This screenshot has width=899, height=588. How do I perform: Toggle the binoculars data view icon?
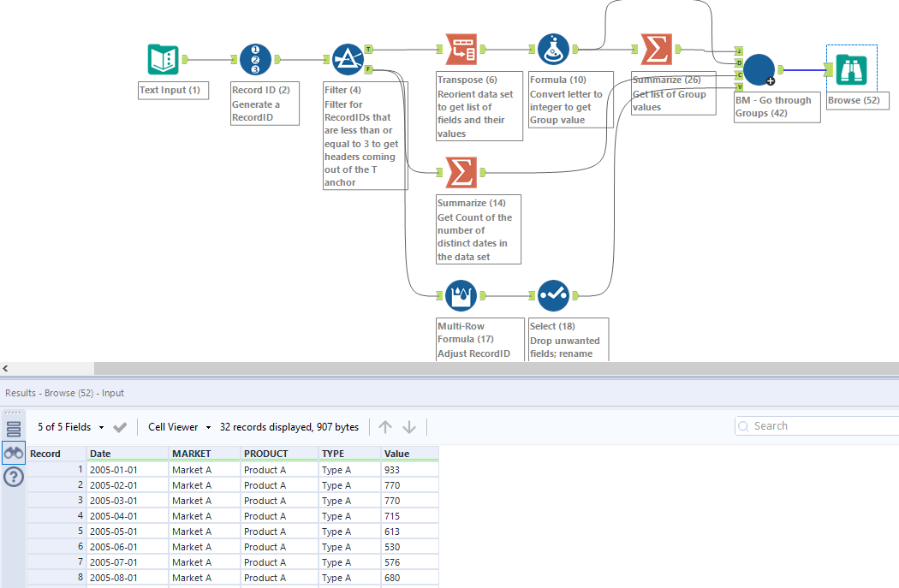pyautogui.click(x=13, y=453)
